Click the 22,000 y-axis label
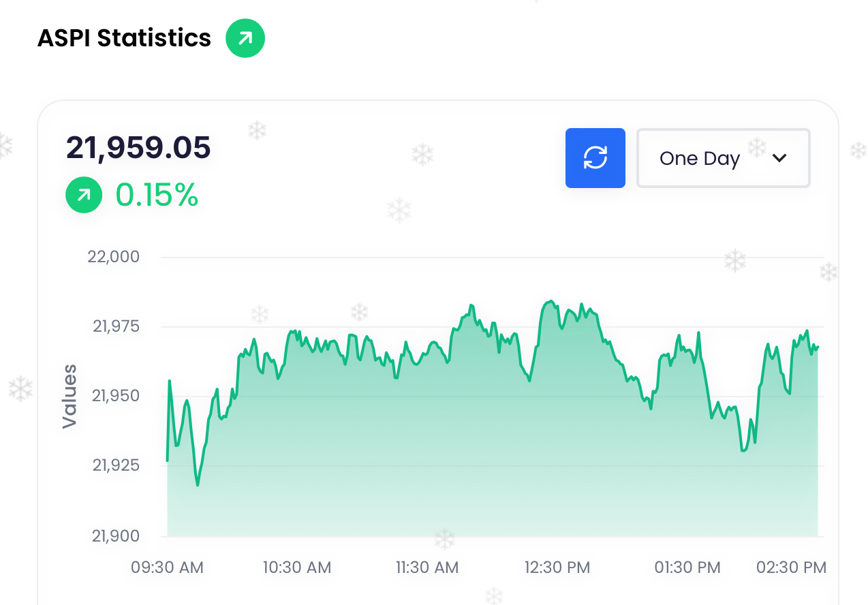 pos(113,257)
